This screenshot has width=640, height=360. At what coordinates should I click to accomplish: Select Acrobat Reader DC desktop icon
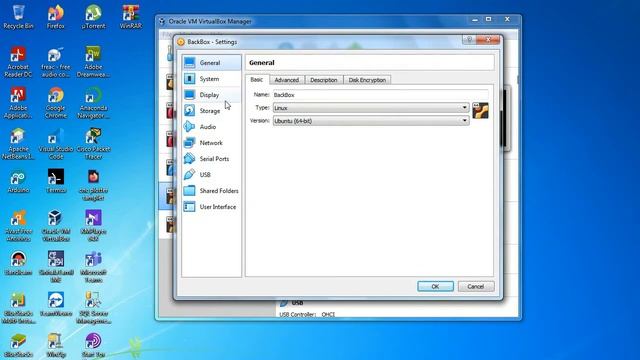tap(18, 62)
